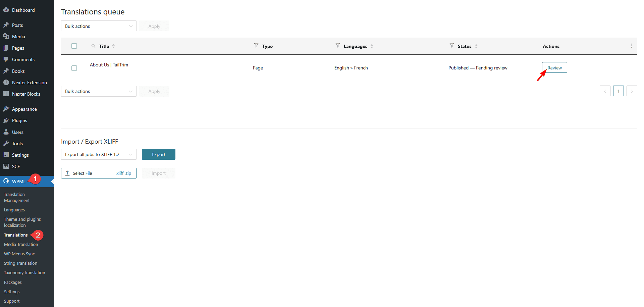Open the Export all jobs to XLIFF dropdown

[98, 154]
